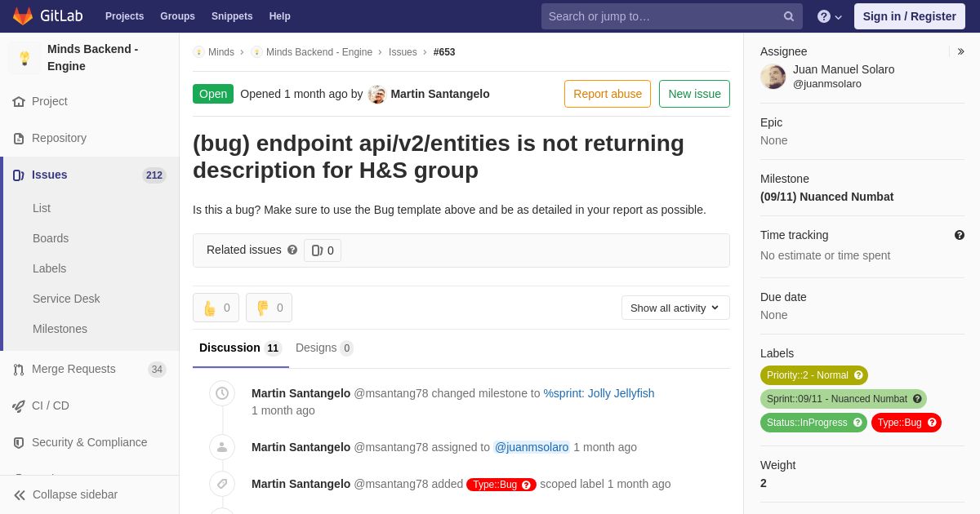Click the issue number #653 breadcrumb
This screenshot has width=980, height=514.
(444, 52)
